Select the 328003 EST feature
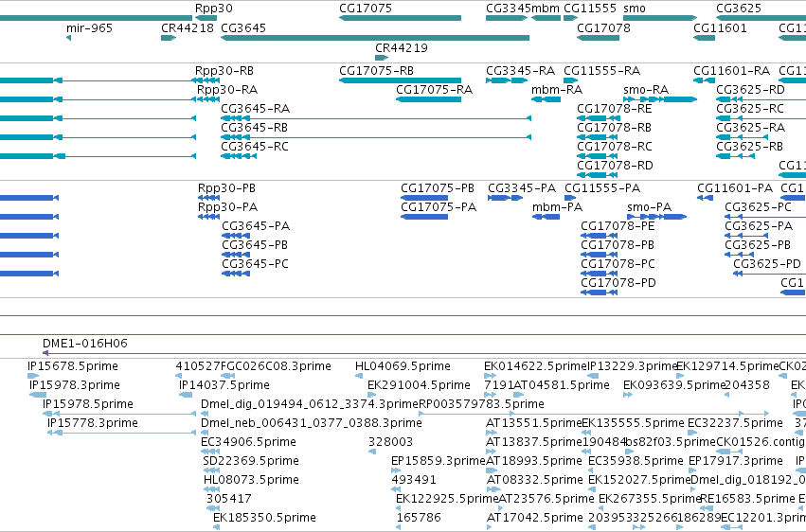 point(372,452)
